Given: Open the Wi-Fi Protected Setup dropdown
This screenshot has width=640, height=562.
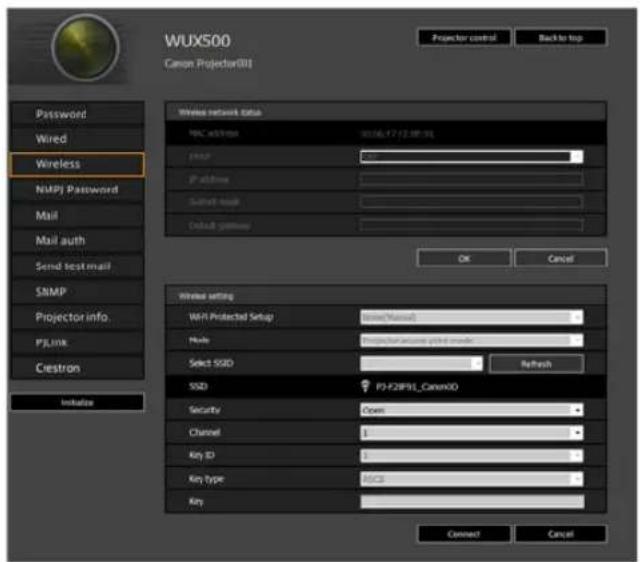Looking at the screenshot, I should click(471, 317).
